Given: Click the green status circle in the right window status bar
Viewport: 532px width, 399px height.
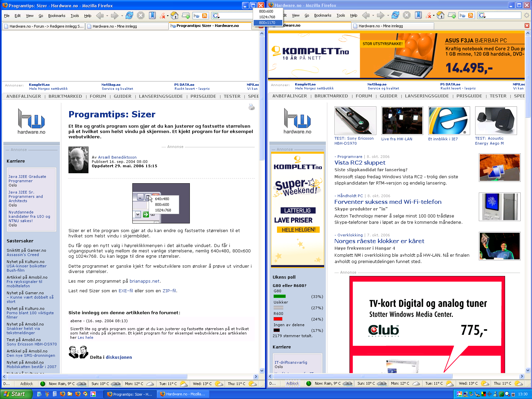Looking at the screenshot, I should (309, 383).
